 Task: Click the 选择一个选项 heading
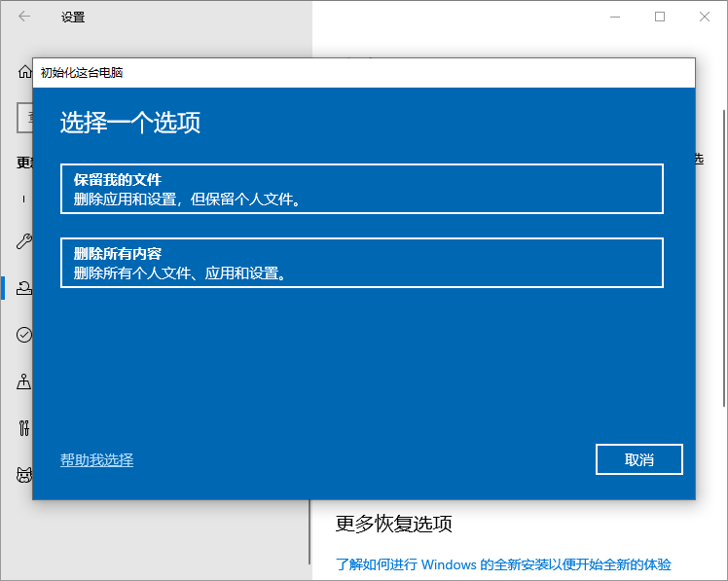coord(130,123)
